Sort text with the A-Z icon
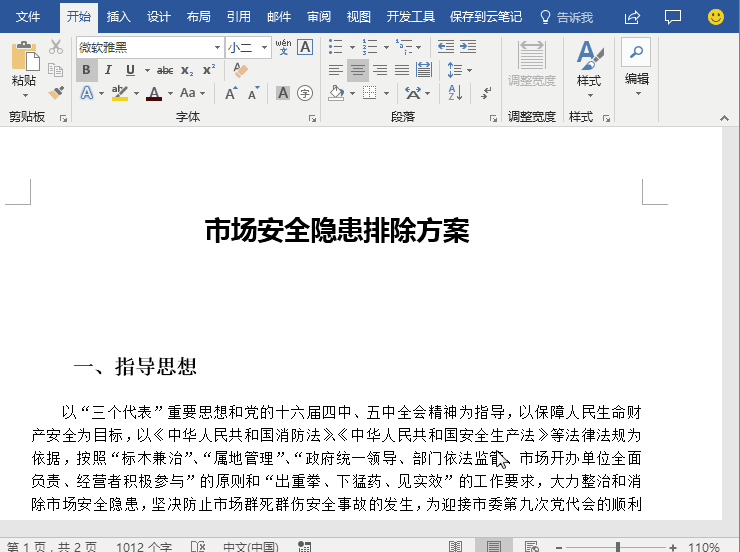Viewport: 740px width, 552px height. [x=455, y=93]
